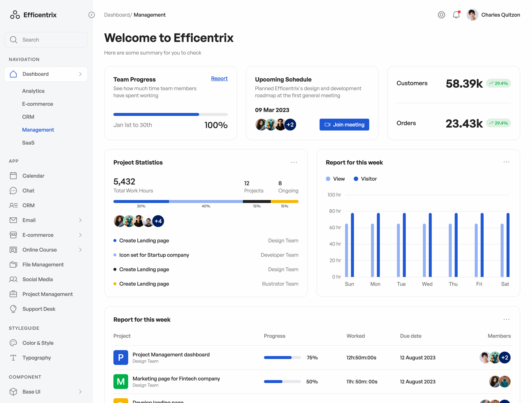Image resolution: width=532 pixels, height=403 pixels.
Task: Open File Management in sidebar
Action: [43, 265]
